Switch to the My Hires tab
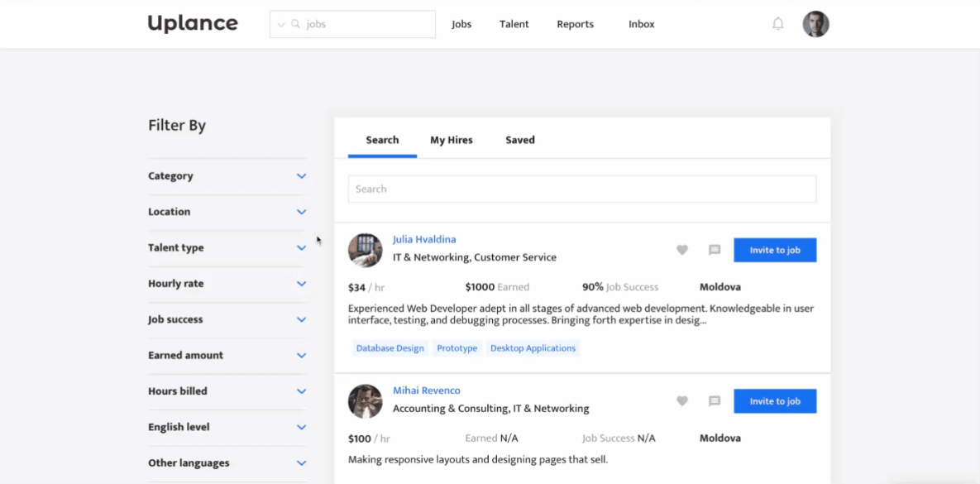 click(x=452, y=140)
